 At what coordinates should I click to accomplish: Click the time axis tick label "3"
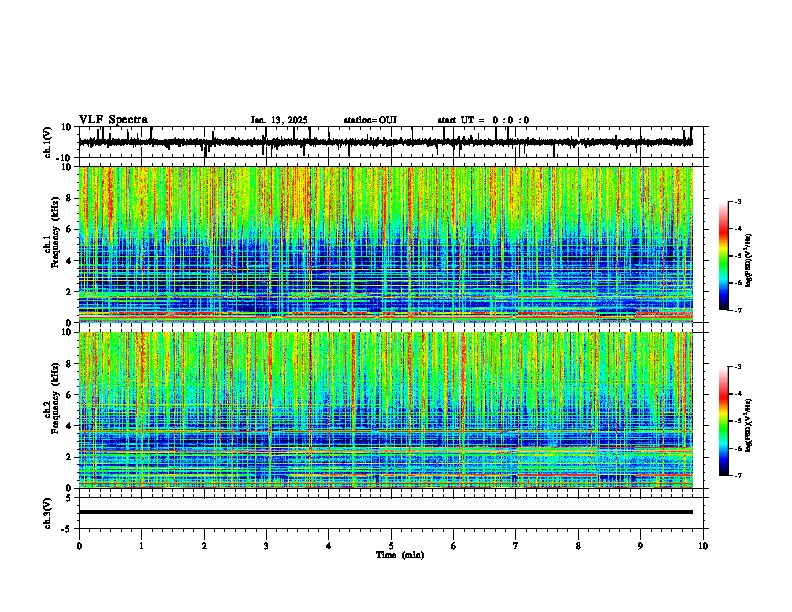[x=266, y=546]
